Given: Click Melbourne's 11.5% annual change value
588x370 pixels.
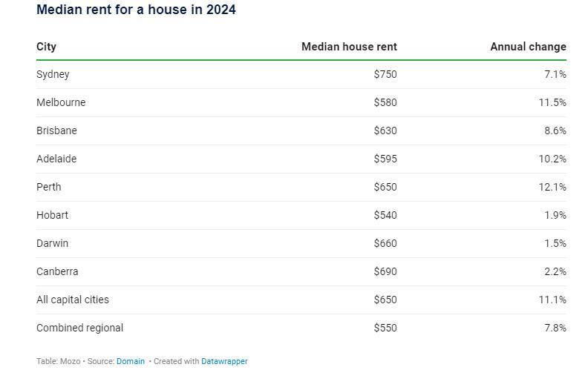Looking at the screenshot, I should (552, 102).
